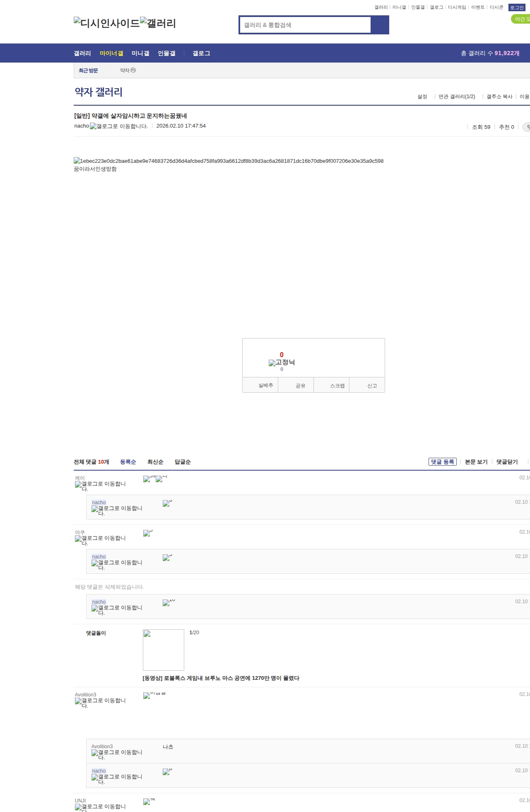The height and width of the screenshot is (812, 530).
Task: Open the 댓글돌이 video thumbnail
Action: coord(164,650)
